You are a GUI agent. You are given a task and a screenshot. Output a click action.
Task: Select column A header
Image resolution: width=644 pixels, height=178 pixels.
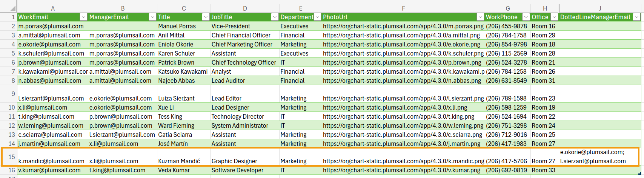point(53,8)
